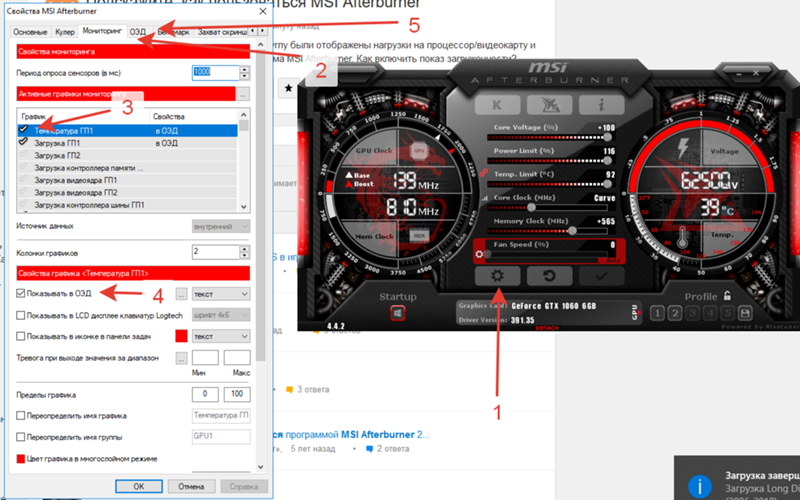Open текст dropdown next to Показывать в ОЭД
Screen dimensions: 800x500
point(221,294)
